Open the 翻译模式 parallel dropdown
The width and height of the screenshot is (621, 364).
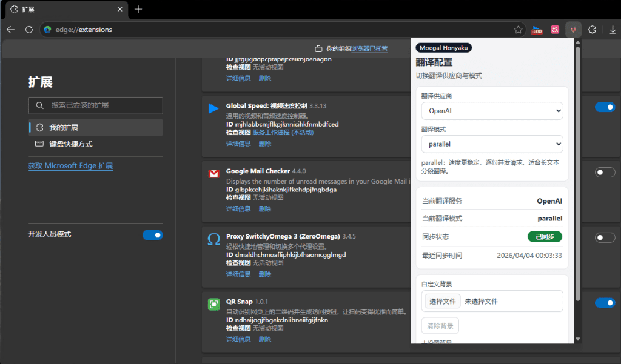[x=492, y=144]
